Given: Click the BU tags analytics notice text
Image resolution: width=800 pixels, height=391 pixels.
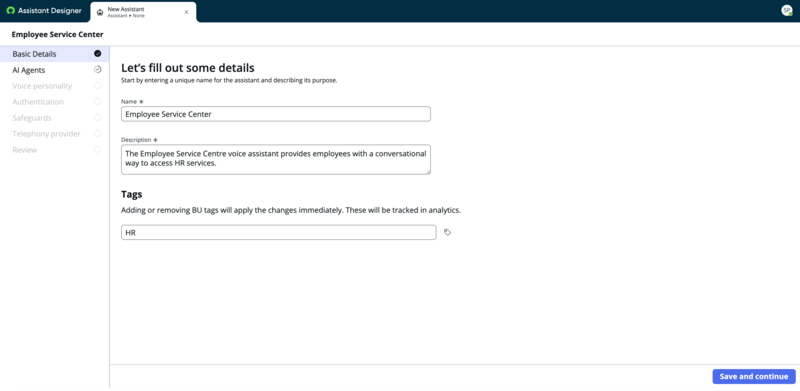Looking at the screenshot, I should [x=291, y=210].
